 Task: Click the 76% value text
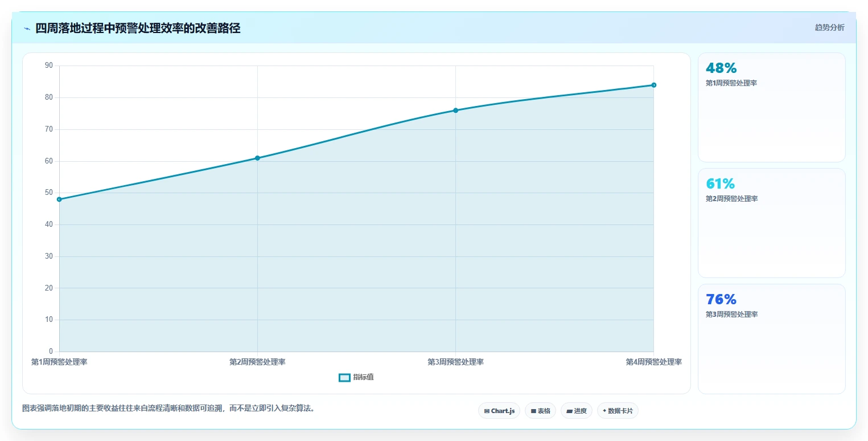[x=721, y=299]
